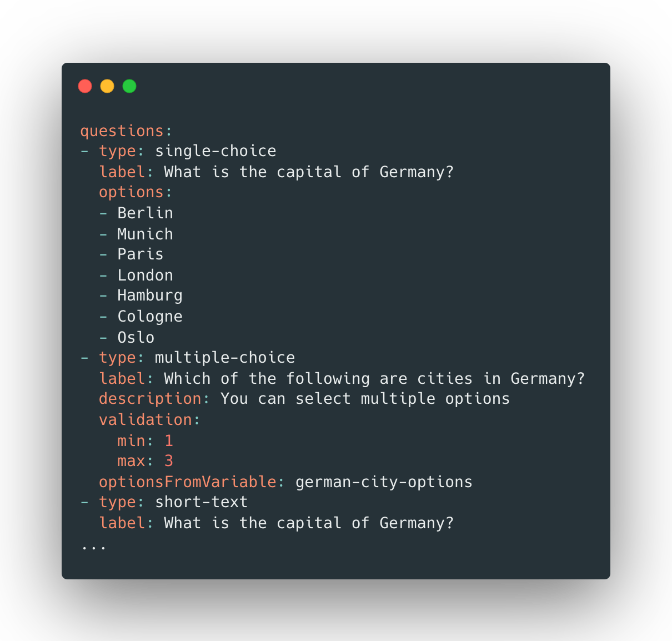Click the trailing ellipsis at code end
This screenshot has width=672, height=641.
click(94, 547)
